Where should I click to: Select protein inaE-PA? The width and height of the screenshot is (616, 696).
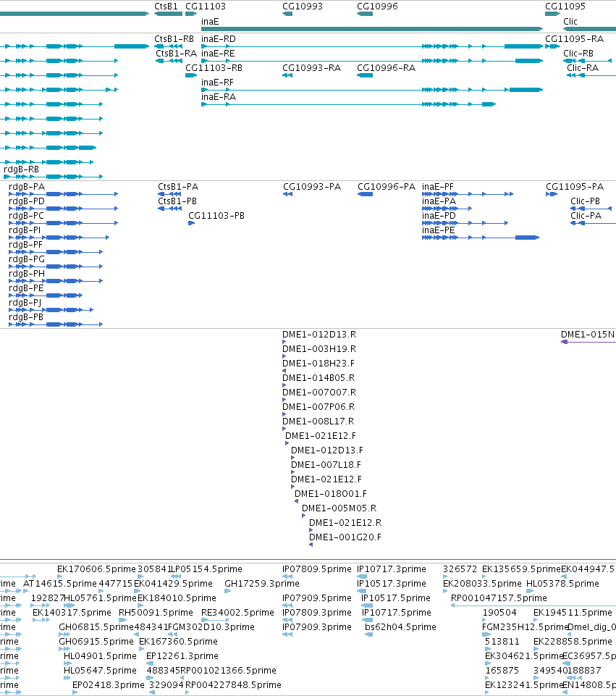439,201
